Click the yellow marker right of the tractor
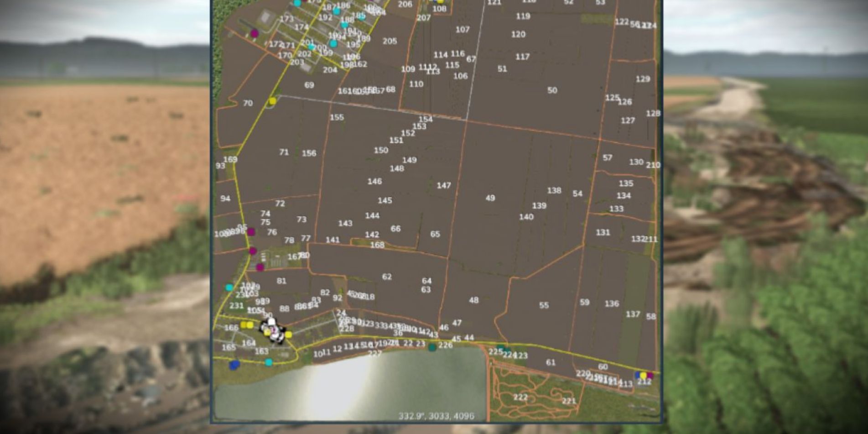Image resolution: width=868 pixels, height=434 pixels. click(289, 334)
